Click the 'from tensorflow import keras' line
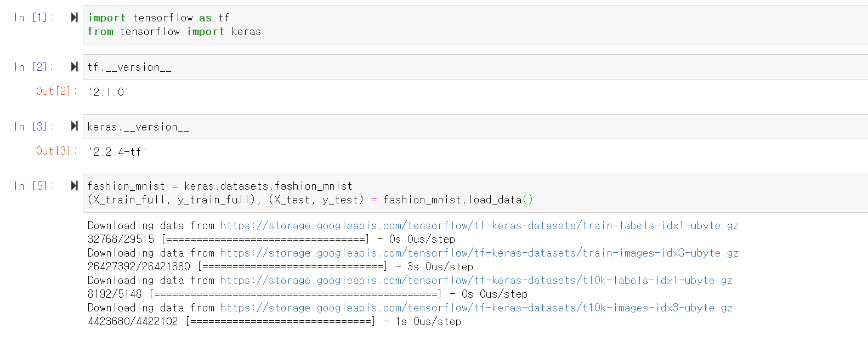This screenshot has width=868, height=341. 174,31
